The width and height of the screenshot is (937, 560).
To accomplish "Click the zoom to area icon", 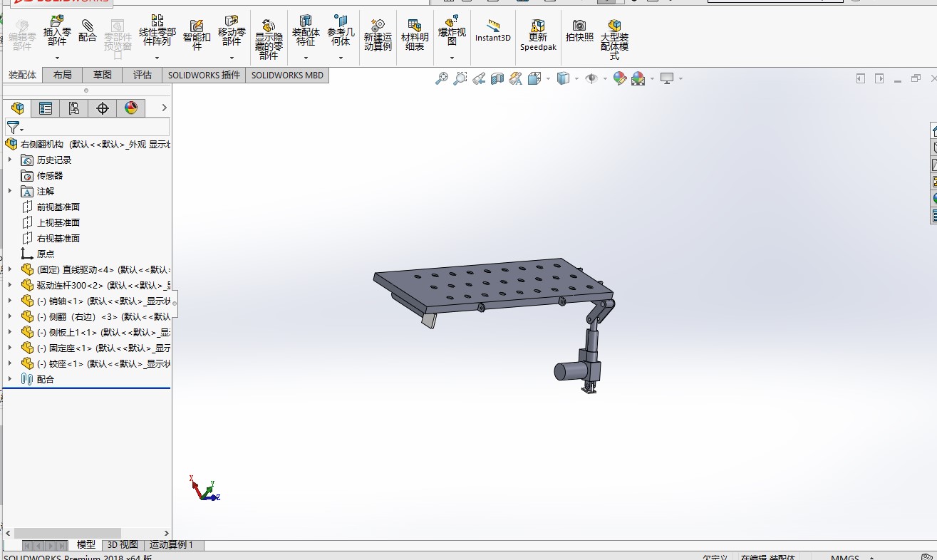I will tap(460, 78).
